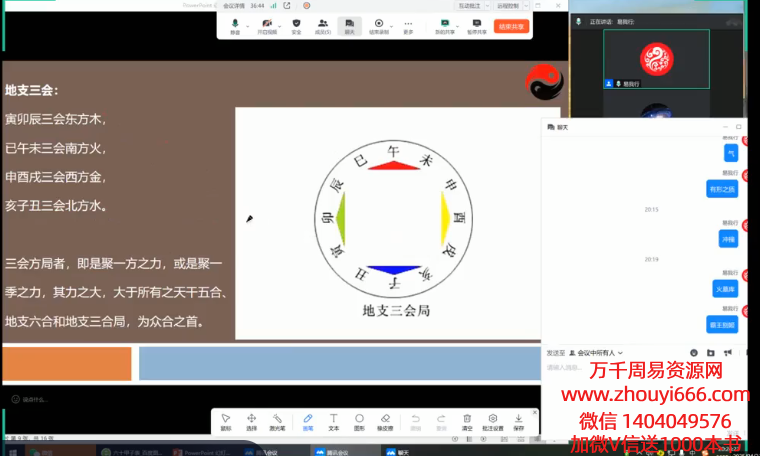Pick the Text (文本) annotation tool

pos(333,420)
